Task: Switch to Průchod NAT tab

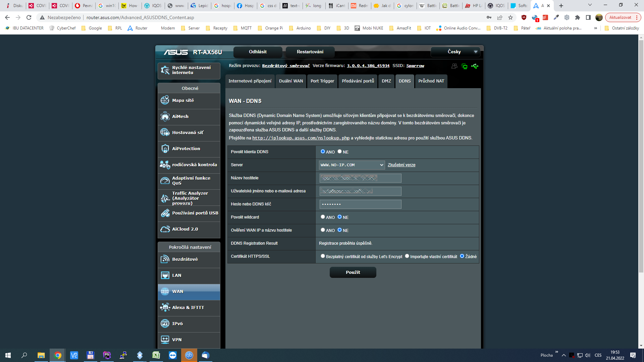Action: point(431,81)
